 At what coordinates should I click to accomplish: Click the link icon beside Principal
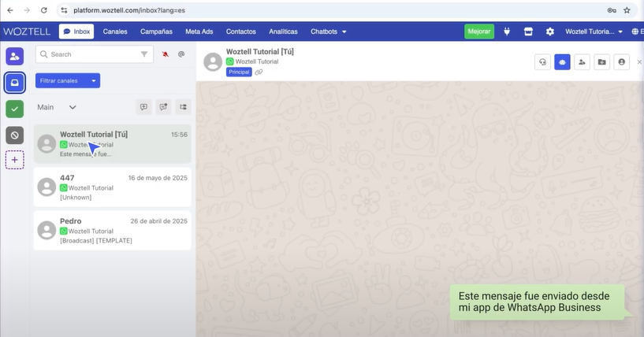(x=259, y=72)
